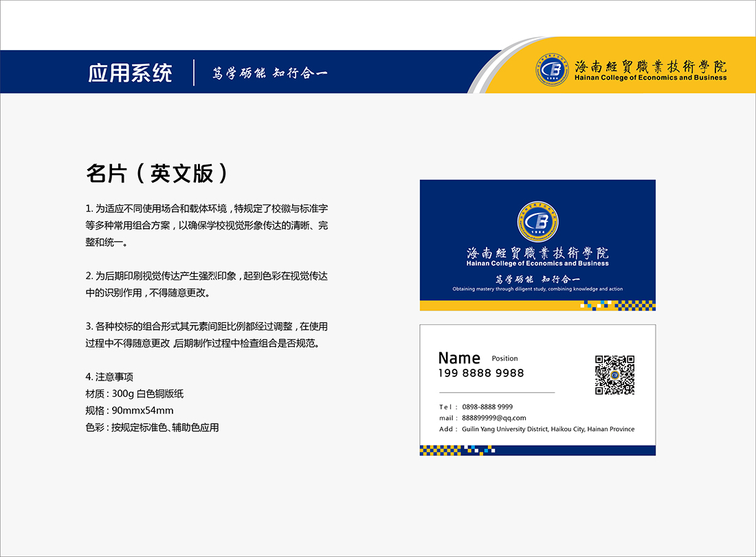Click the checkered pattern on the white card
Viewport: 756px width, 557px height.
(457, 451)
